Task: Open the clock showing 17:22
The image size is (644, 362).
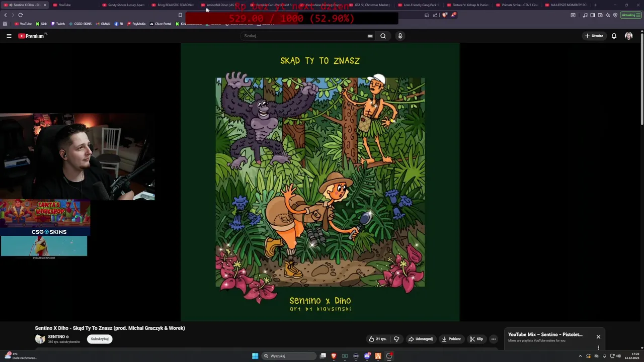Action: 631,356
